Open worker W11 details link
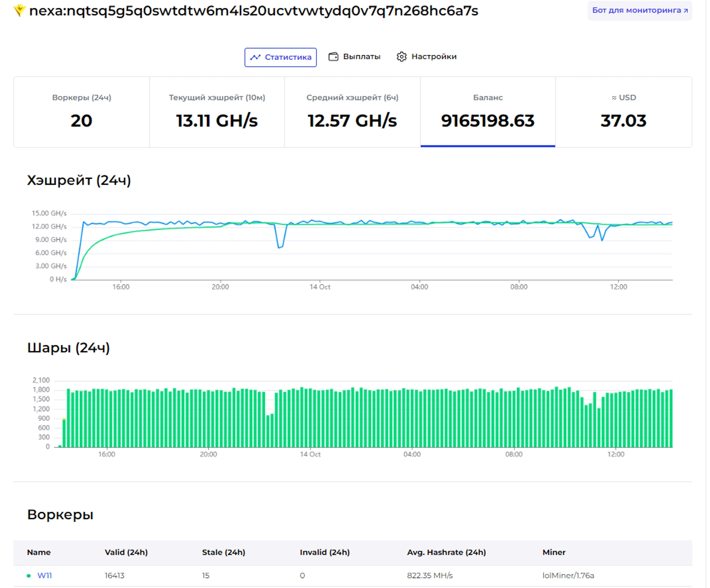 pyautogui.click(x=45, y=575)
